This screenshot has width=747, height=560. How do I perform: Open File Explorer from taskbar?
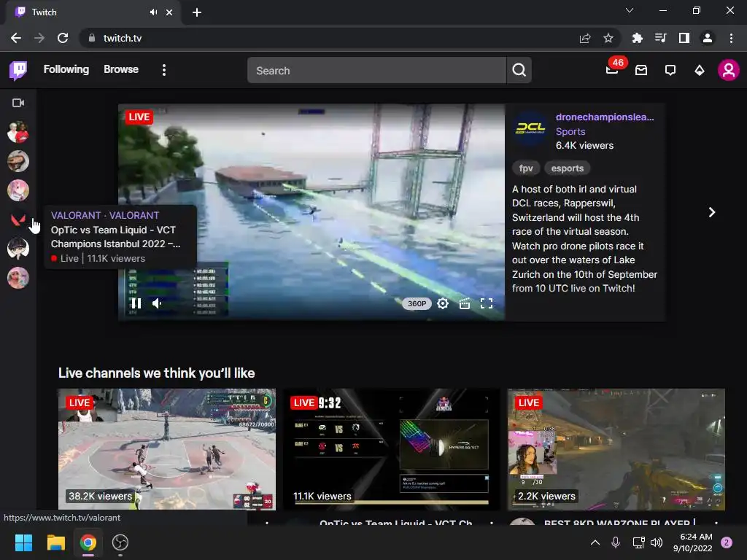click(x=55, y=542)
